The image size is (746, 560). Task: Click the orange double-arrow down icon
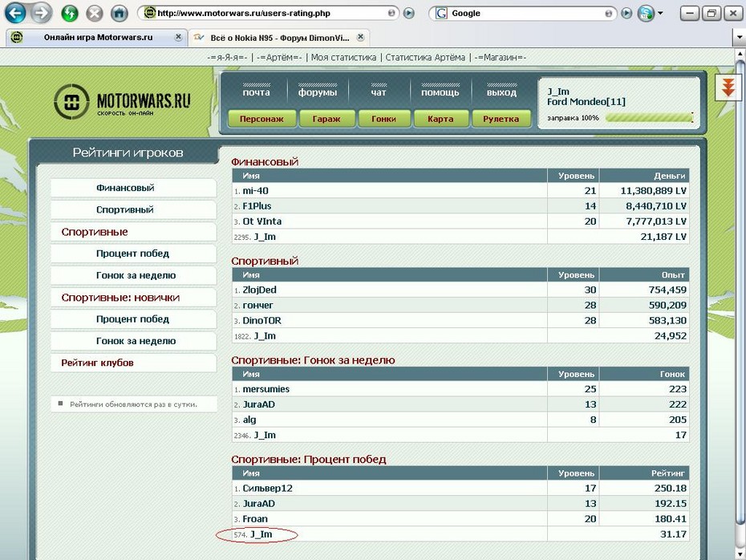click(728, 87)
